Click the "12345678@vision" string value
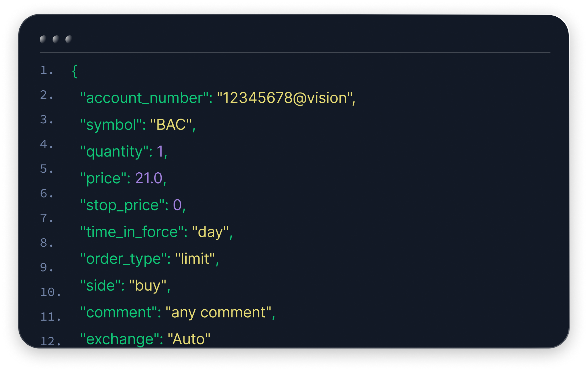Image resolution: width=588 pixels, height=371 pixels. [x=285, y=98]
